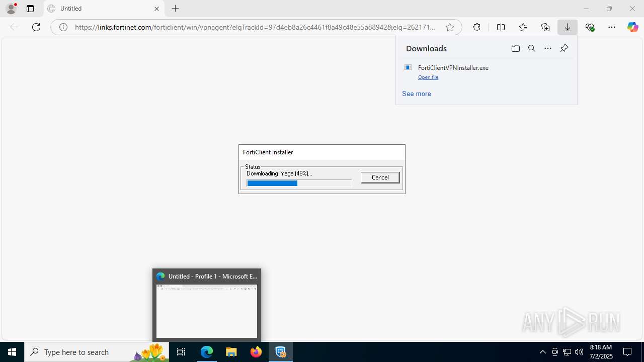
Task: Open a new tab with plus button
Action: (x=175, y=9)
